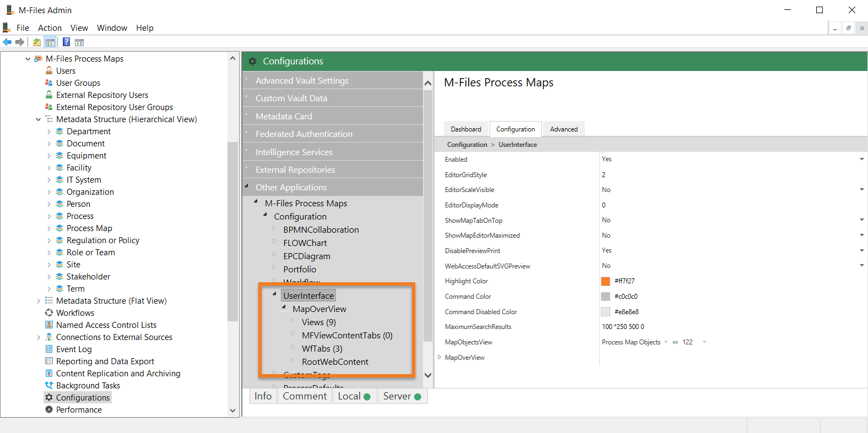Open the DisablePreviewPrint dropdown arrow
Viewport: 868px width, 433px height.
(861, 251)
